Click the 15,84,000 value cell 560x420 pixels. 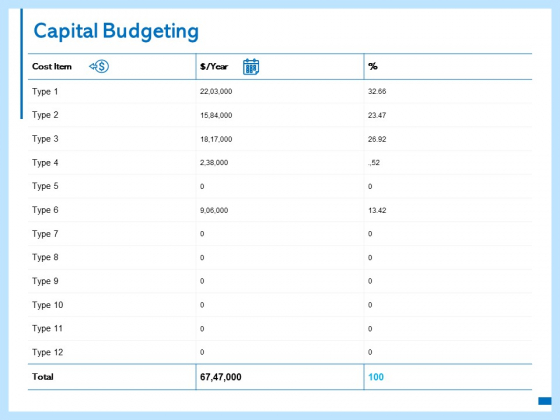click(216, 115)
